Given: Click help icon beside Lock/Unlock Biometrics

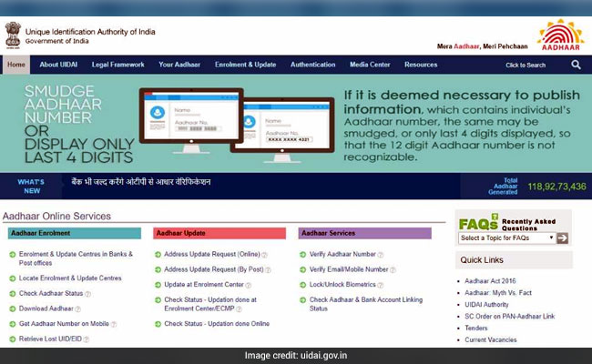Looking at the screenshot, I should (381, 285).
